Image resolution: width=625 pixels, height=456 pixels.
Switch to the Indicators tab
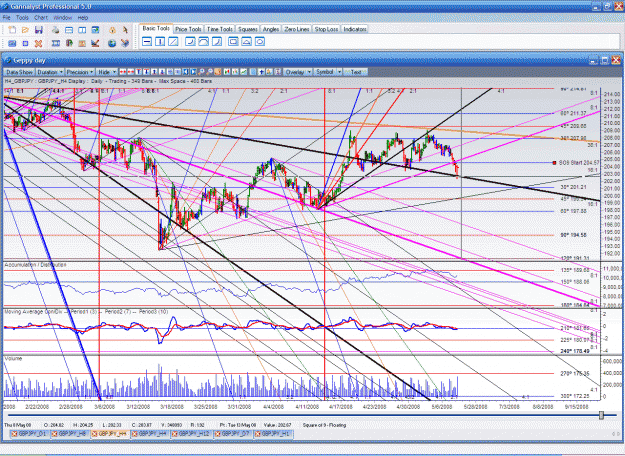355,29
